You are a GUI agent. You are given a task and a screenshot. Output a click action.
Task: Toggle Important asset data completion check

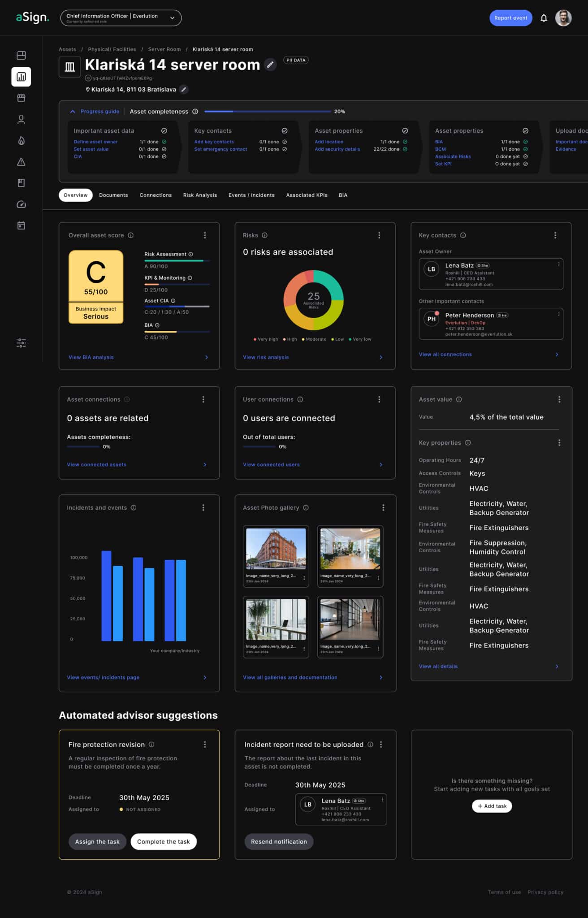point(164,131)
